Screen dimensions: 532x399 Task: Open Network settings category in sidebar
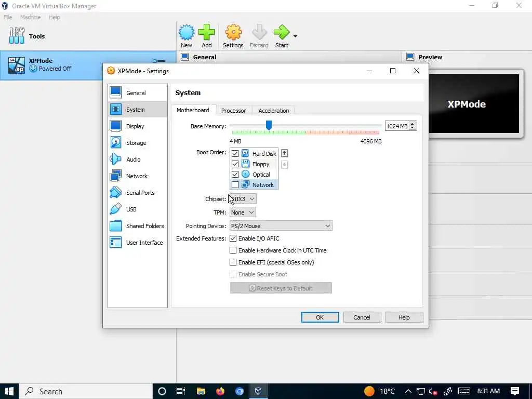(137, 176)
